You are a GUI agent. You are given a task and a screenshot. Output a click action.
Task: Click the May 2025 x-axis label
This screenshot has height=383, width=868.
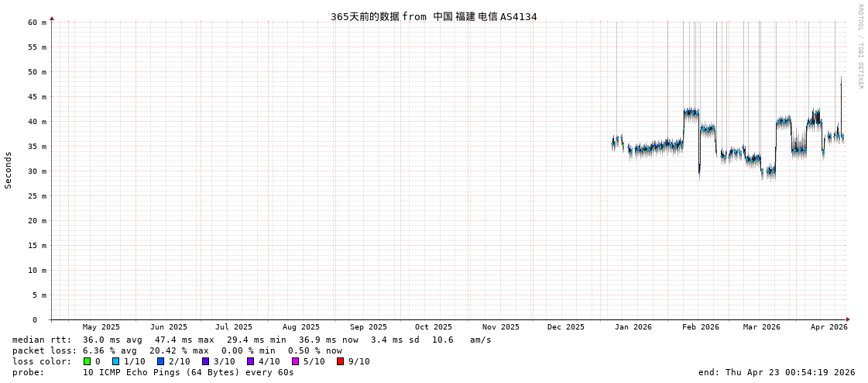click(101, 327)
